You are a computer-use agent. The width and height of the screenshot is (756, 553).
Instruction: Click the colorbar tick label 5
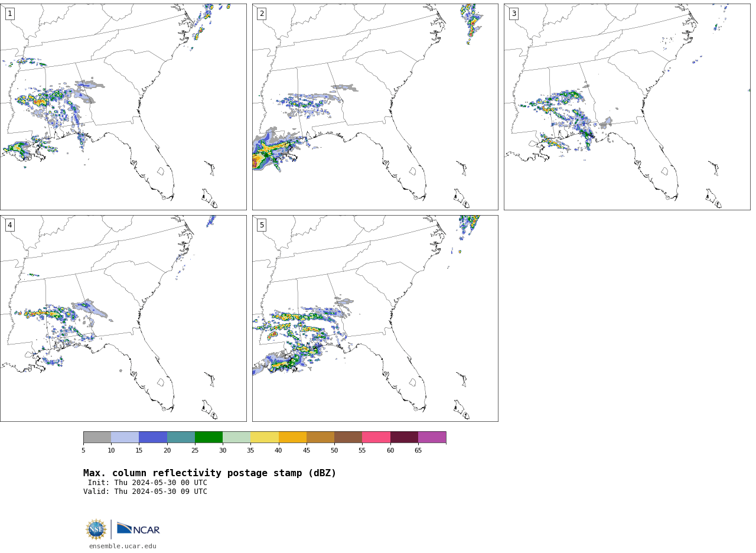tap(83, 451)
